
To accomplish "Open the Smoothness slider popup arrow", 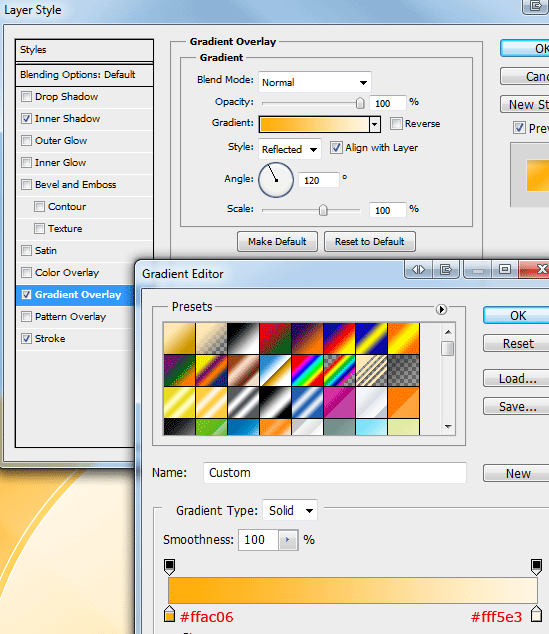I will point(288,540).
